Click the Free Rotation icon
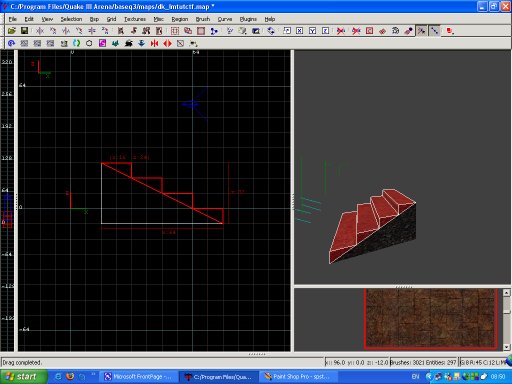The width and height of the screenshot is (512, 384). coord(271,31)
